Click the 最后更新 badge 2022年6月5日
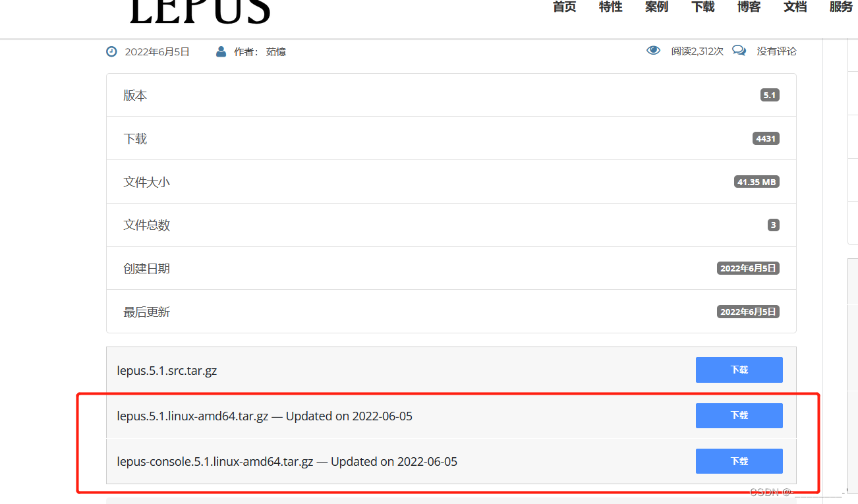The image size is (858, 504). click(748, 312)
